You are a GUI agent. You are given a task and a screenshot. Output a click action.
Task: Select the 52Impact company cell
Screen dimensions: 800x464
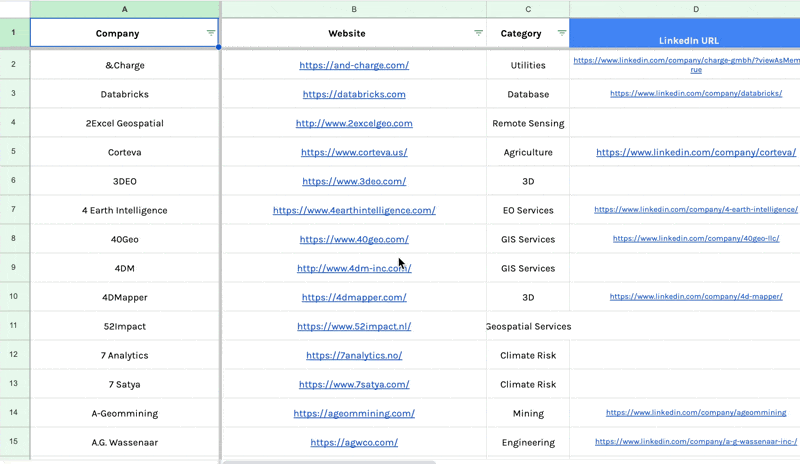pos(124,327)
